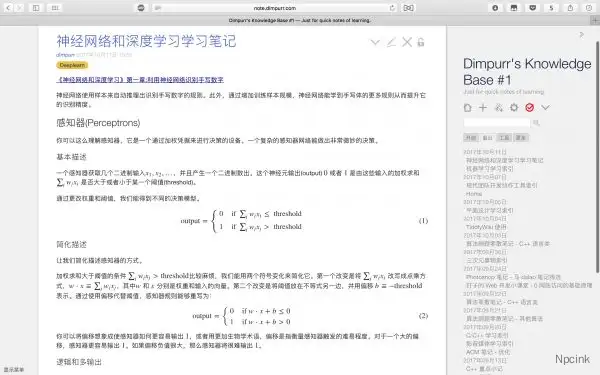Open the 更多 sidebar tab
The height and width of the screenshot is (375, 600).
click(521, 138)
